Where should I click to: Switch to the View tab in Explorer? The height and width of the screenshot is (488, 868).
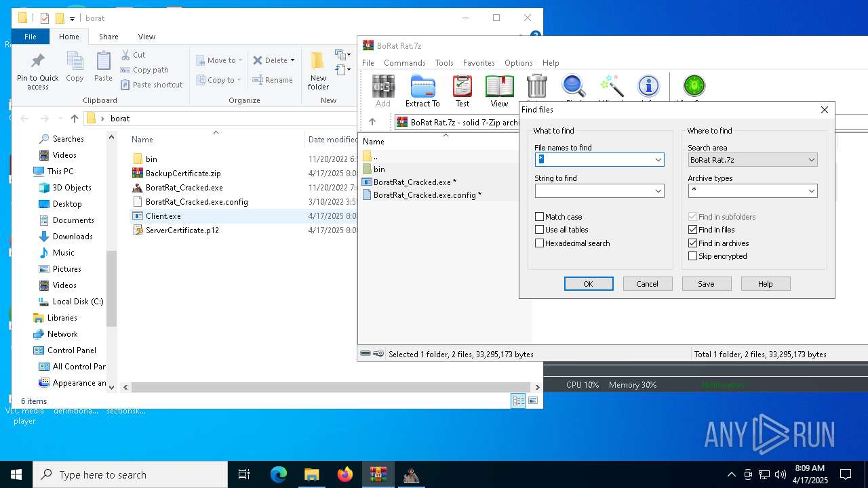click(x=146, y=37)
